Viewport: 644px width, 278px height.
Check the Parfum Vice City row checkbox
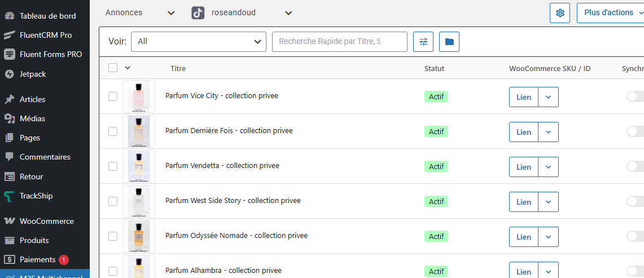(113, 96)
